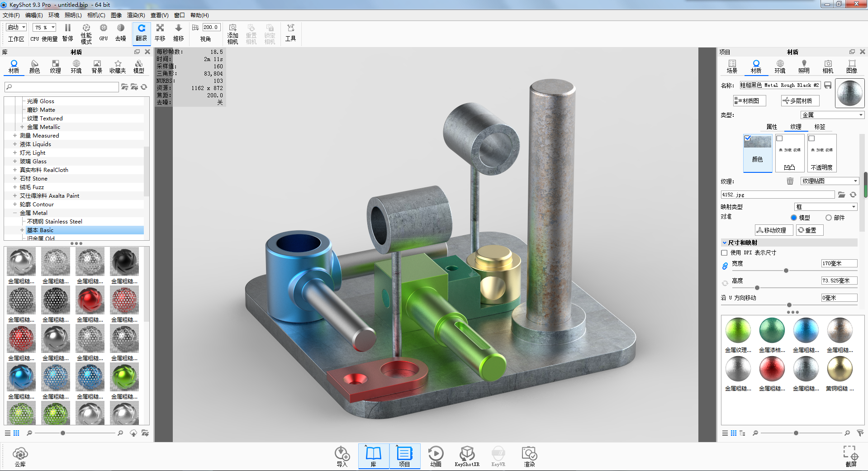Delete the texture with the trash icon
Viewport: 868px width, 471px height.
pos(790,181)
